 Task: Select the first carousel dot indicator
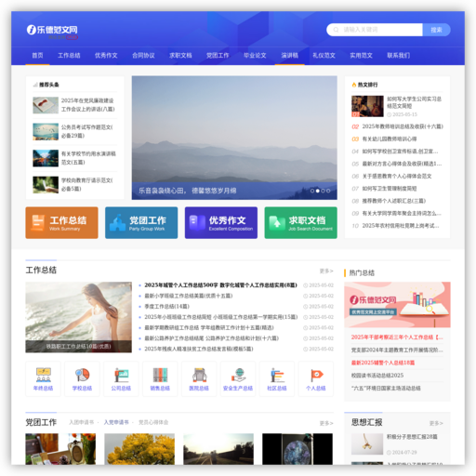(x=312, y=191)
